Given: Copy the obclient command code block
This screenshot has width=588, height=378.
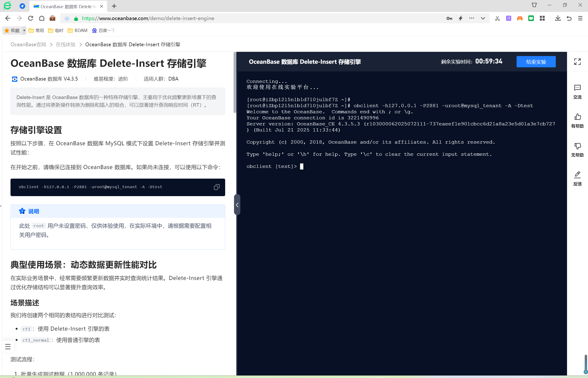Looking at the screenshot, I should tap(216, 187).
